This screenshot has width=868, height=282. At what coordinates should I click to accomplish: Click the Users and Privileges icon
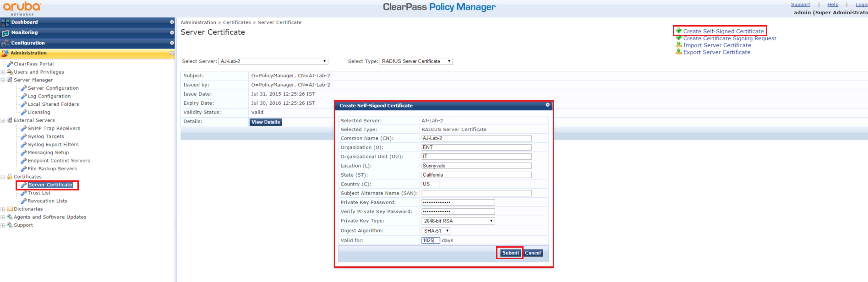click(10, 72)
